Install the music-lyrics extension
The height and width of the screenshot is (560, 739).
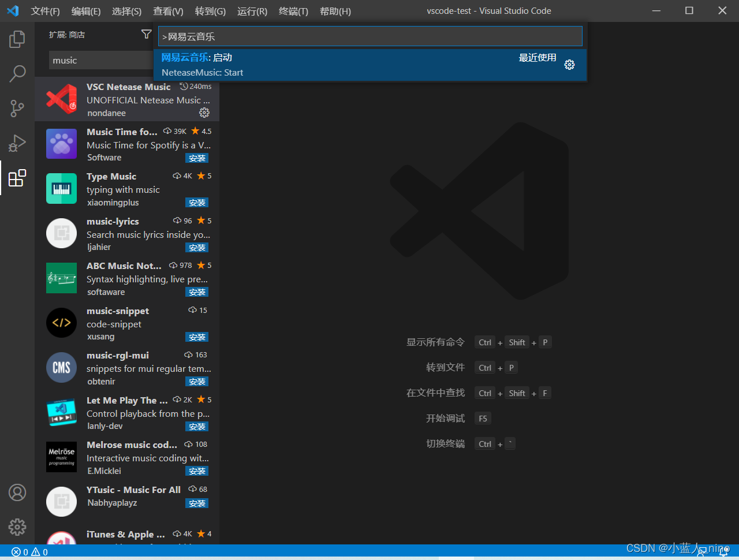197,248
